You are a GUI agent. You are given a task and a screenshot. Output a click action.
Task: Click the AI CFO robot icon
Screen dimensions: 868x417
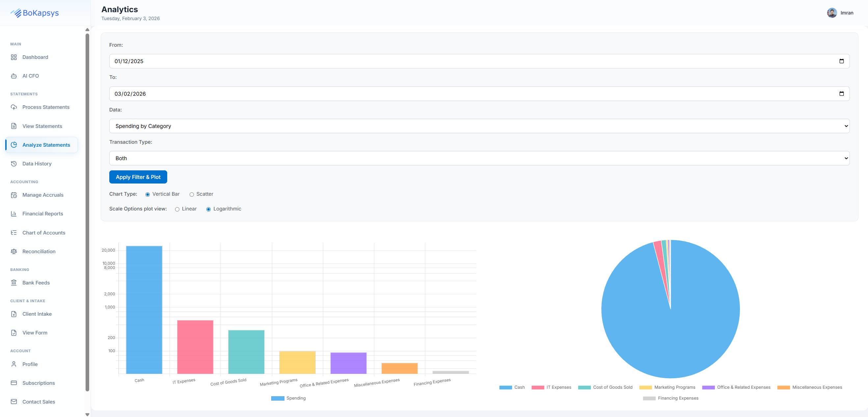(x=14, y=76)
